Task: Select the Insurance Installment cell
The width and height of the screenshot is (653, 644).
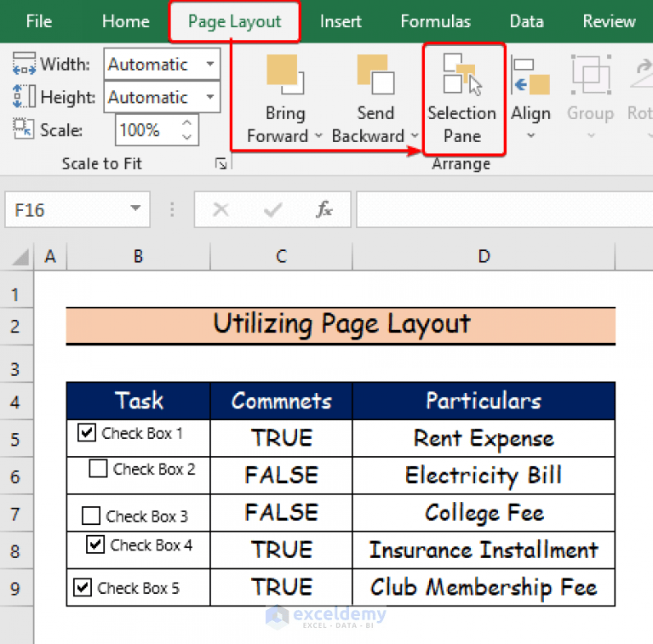Action: 484,550
